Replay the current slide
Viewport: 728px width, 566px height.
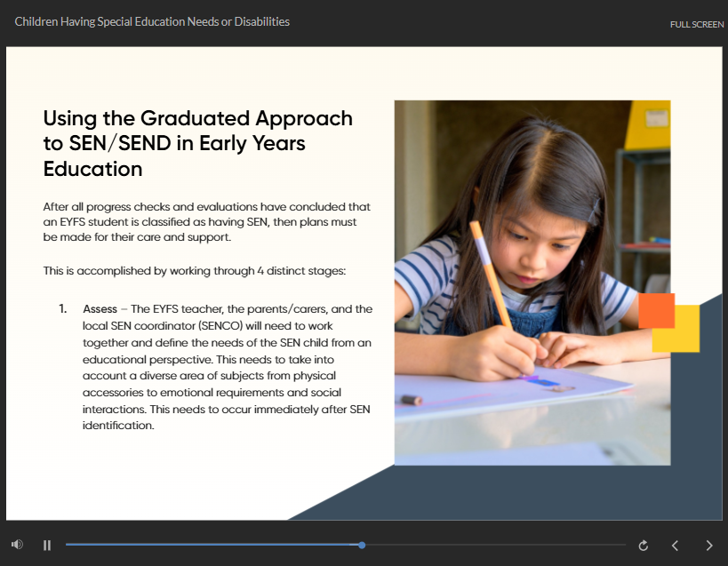coord(644,546)
